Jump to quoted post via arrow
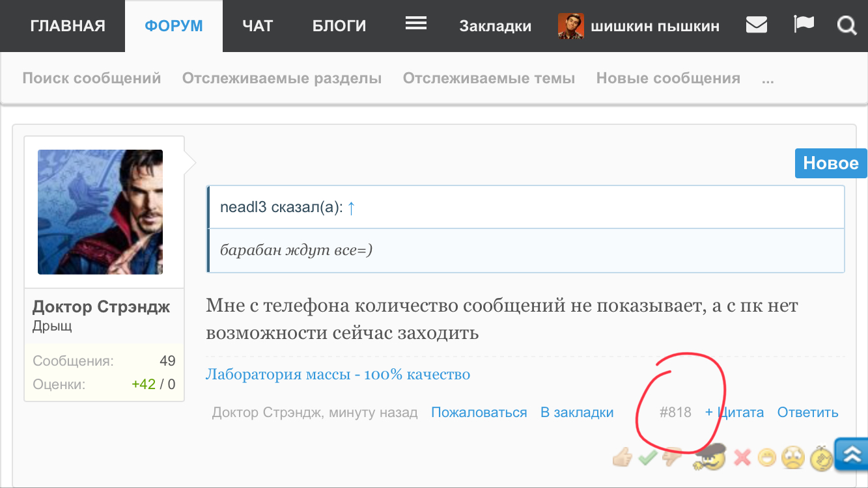 click(351, 208)
